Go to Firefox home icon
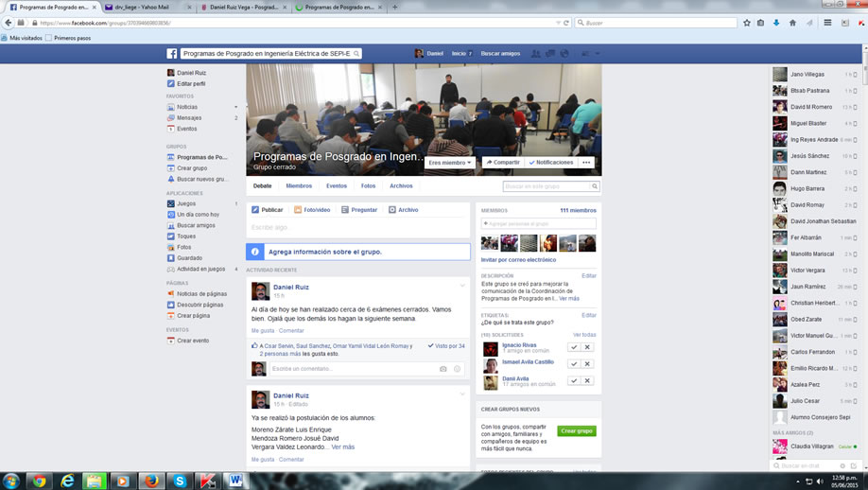Image resolution: width=868 pixels, height=490 pixels. [x=792, y=23]
